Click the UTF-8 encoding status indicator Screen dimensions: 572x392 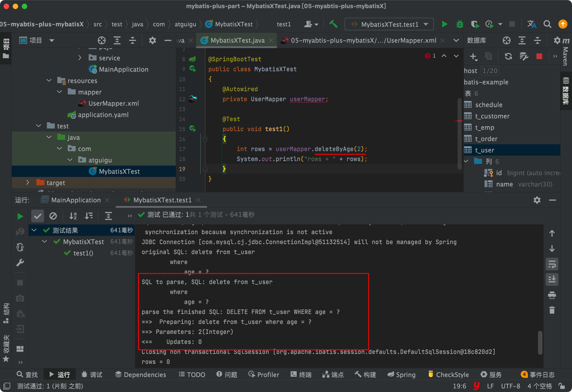pos(510,386)
